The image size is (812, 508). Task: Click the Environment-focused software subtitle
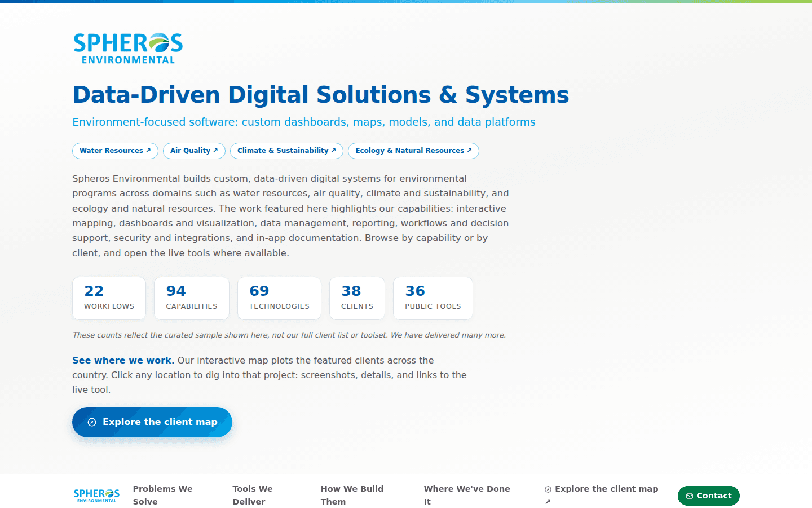(304, 122)
